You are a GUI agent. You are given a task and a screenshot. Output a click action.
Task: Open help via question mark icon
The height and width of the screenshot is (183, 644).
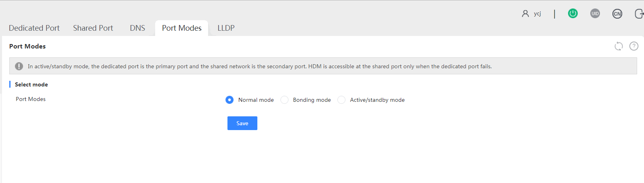tap(634, 46)
